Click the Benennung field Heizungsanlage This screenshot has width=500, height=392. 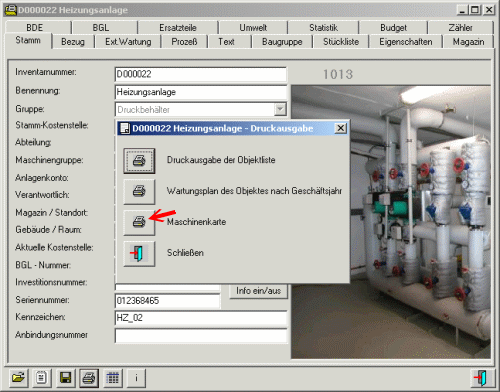[x=201, y=92]
